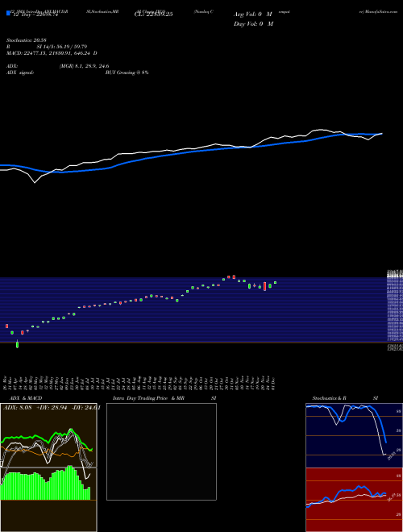Click the Stochastics & RSI panel title
The image size is (403, 532).
(345, 398)
